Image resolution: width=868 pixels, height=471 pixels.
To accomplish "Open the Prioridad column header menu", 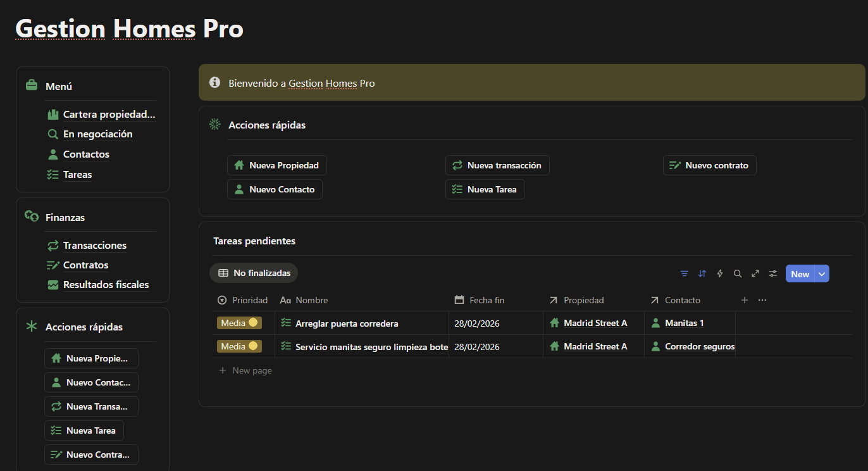I will tap(242, 299).
